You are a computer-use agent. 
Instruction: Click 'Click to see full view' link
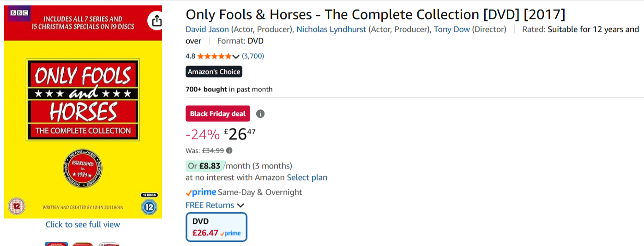83,224
